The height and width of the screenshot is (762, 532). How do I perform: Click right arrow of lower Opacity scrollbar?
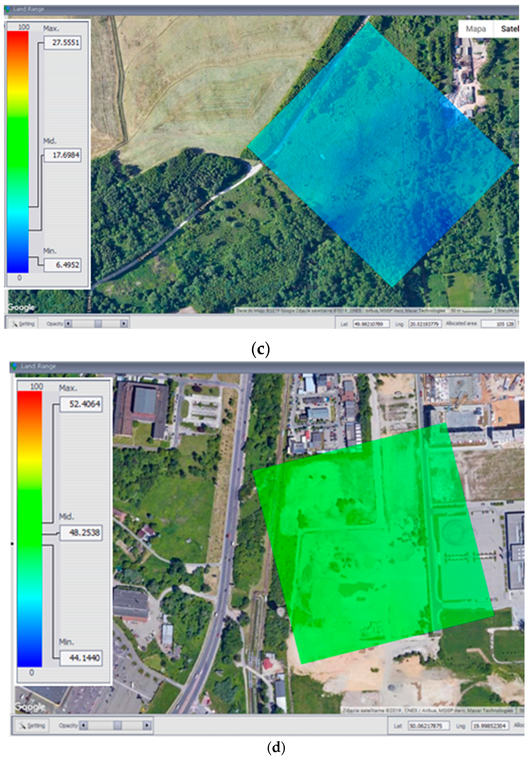147,726
